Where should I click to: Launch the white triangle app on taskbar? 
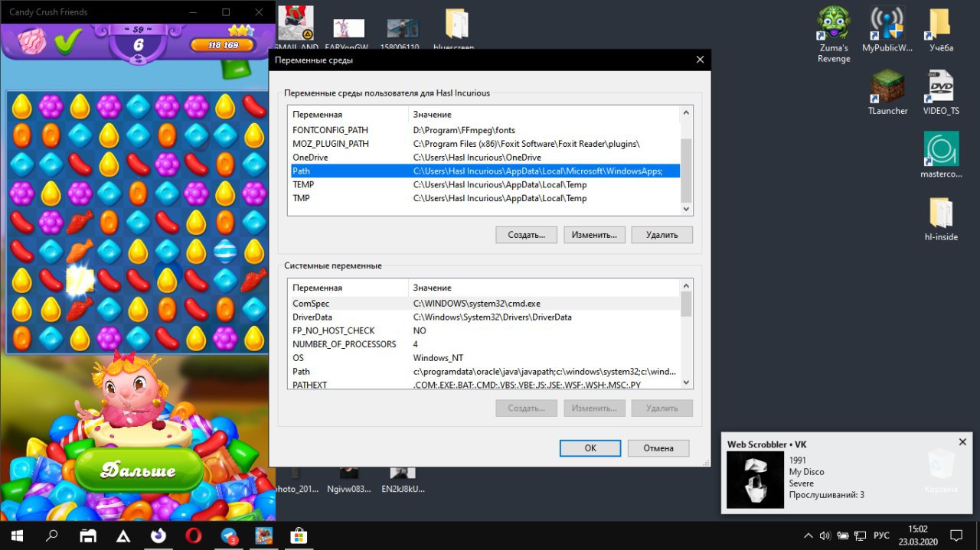click(122, 535)
